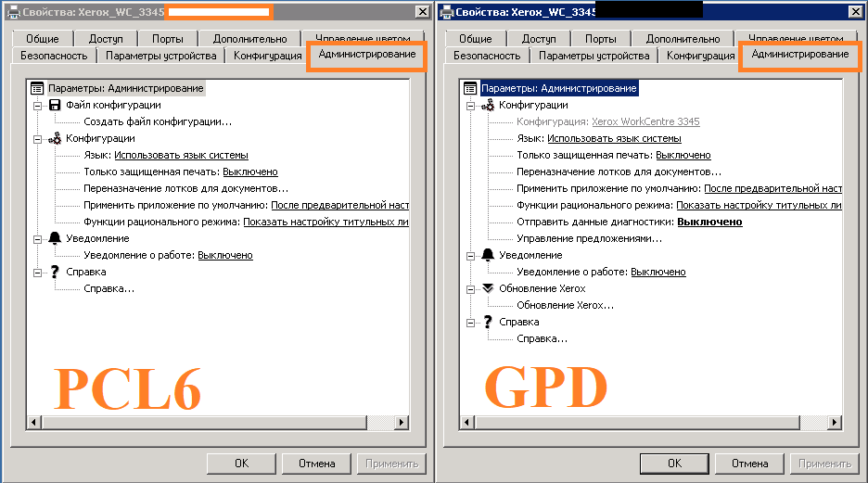Collapse Справка node in PCL6 window
The width and height of the screenshot is (868, 483).
click(37, 273)
